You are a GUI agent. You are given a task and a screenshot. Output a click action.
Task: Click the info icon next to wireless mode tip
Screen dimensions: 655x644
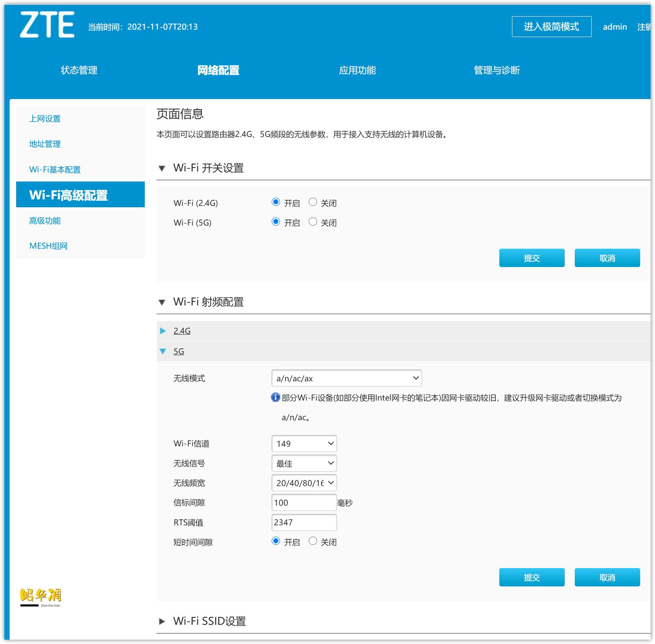click(276, 398)
